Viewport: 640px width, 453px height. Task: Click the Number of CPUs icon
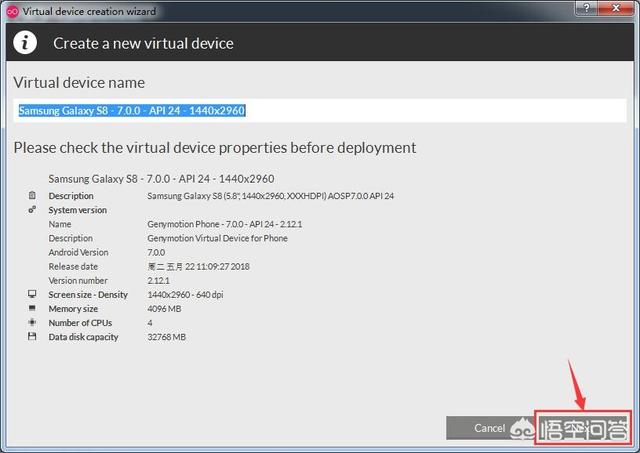[32, 322]
